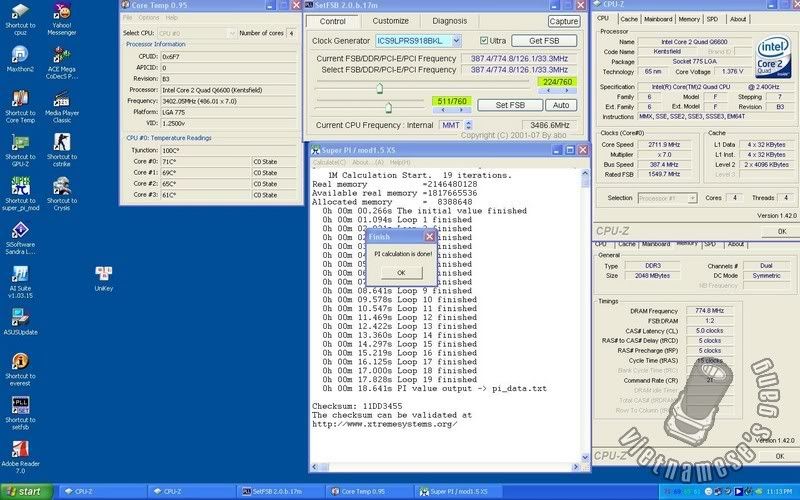Click the system tray clock showing 11:13 PM
The image size is (800, 500).
click(x=779, y=492)
